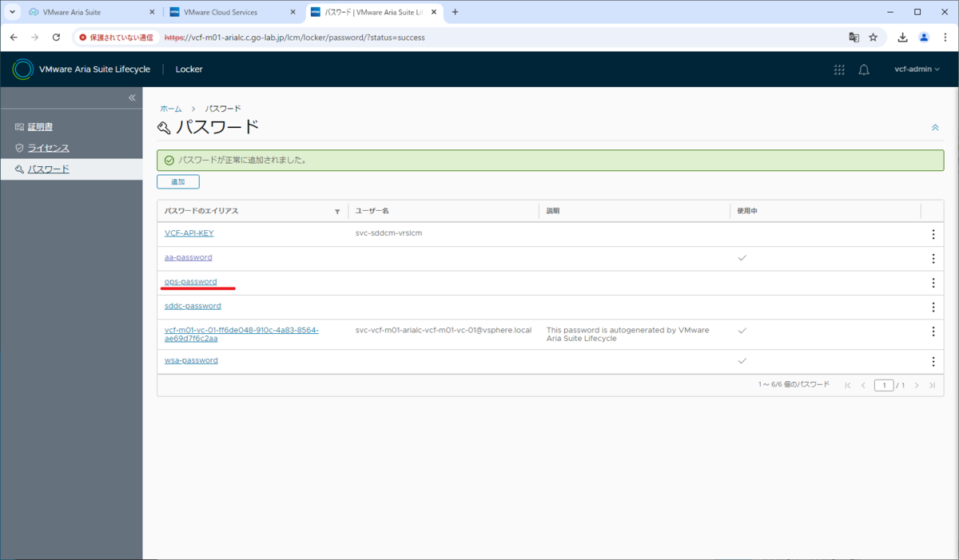Close the VMware Aria Suite tab
Viewport: 959px width, 560px height.
pos(152,12)
